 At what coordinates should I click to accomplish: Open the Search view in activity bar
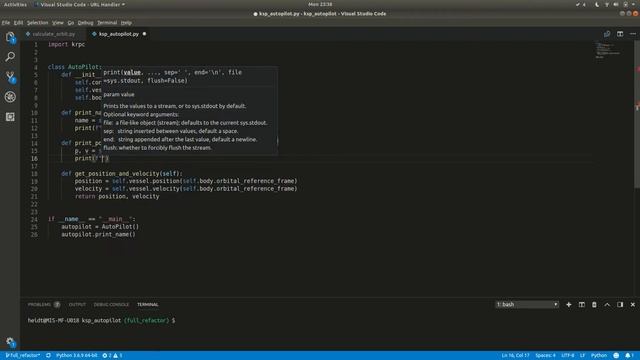pyautogui.click(x=10, y=56)
